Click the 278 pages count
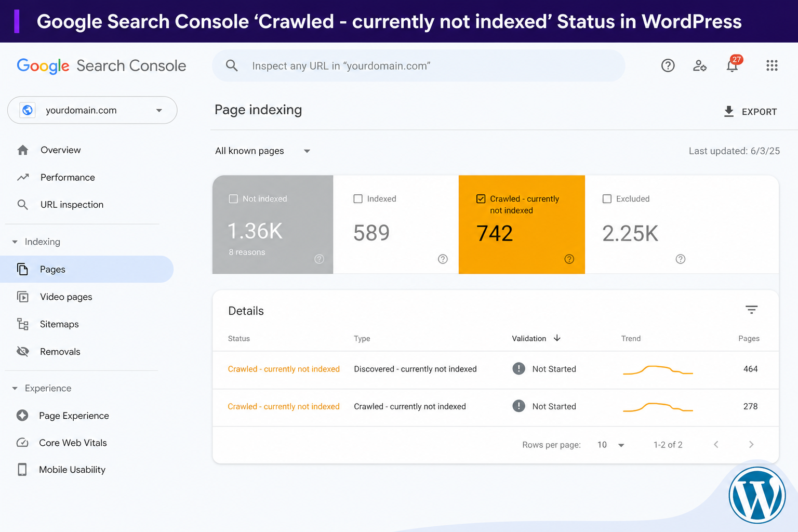The image size is (798, 532). 751,406
